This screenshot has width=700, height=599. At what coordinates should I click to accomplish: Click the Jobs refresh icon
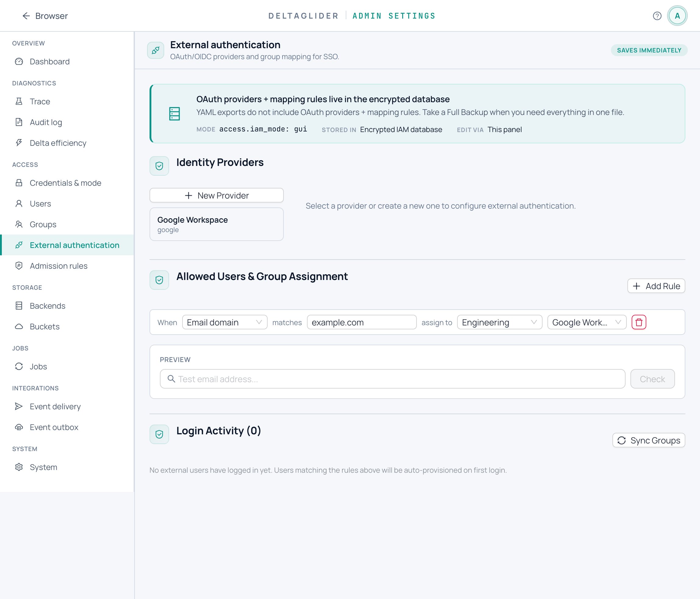pos(19,366)
